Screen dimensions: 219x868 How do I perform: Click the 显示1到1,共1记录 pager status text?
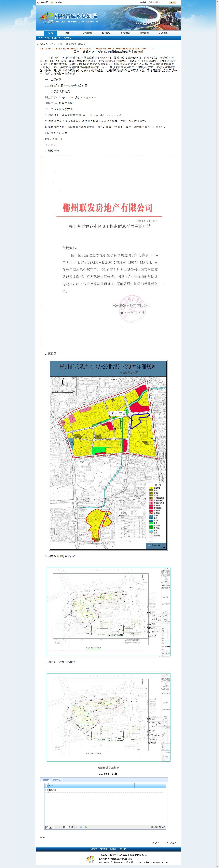tap(158, 827)
